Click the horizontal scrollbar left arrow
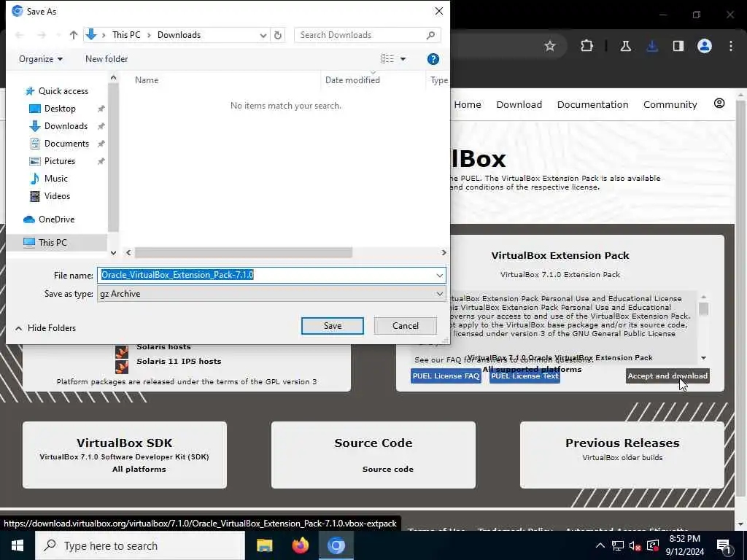The height and width of the screenshot is (560, 747). tap(128, 252)
